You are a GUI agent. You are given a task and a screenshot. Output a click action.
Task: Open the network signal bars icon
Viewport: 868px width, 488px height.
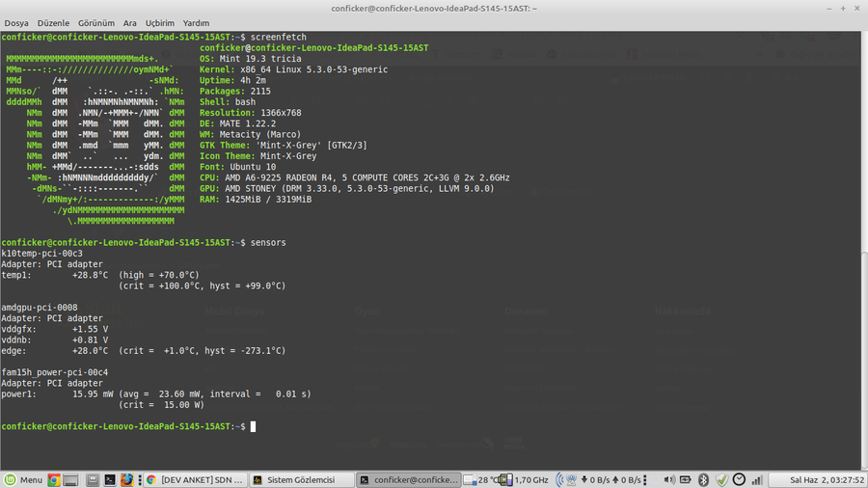[x=757, y=479]
